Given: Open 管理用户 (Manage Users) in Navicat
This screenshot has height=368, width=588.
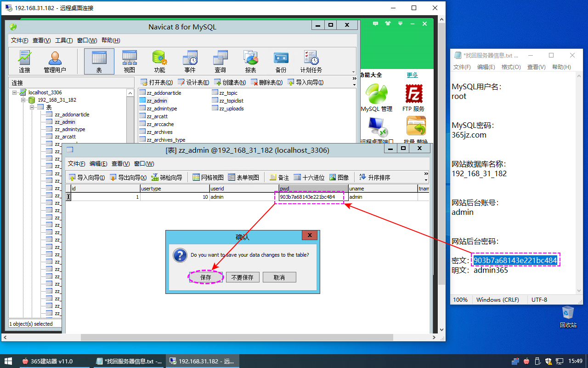Looking at the screenshot, I should click(x=55, y=62).
